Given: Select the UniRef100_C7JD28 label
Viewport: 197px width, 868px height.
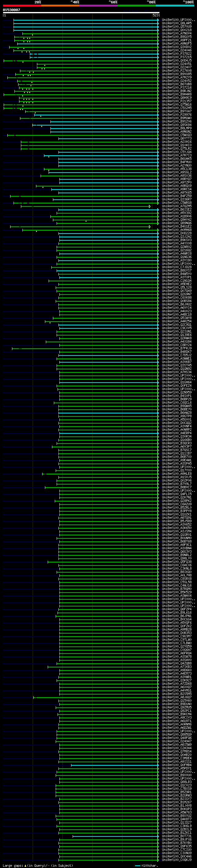Looking at the screenshot, I should (176, 267).
